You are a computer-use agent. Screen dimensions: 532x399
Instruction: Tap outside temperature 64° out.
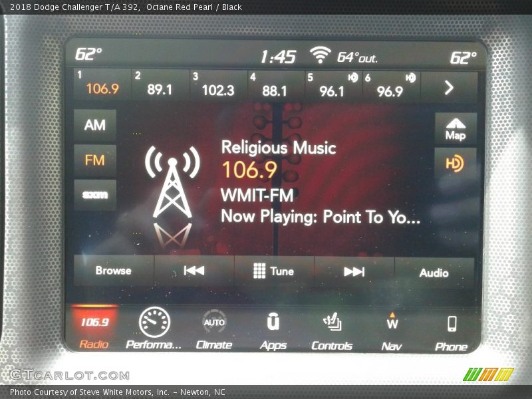357,57
